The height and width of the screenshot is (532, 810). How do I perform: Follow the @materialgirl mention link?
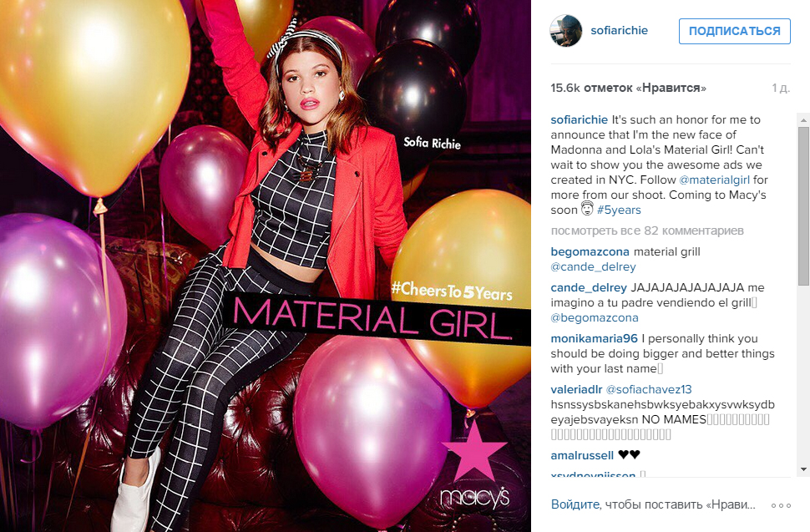click(x=714, y=180)
